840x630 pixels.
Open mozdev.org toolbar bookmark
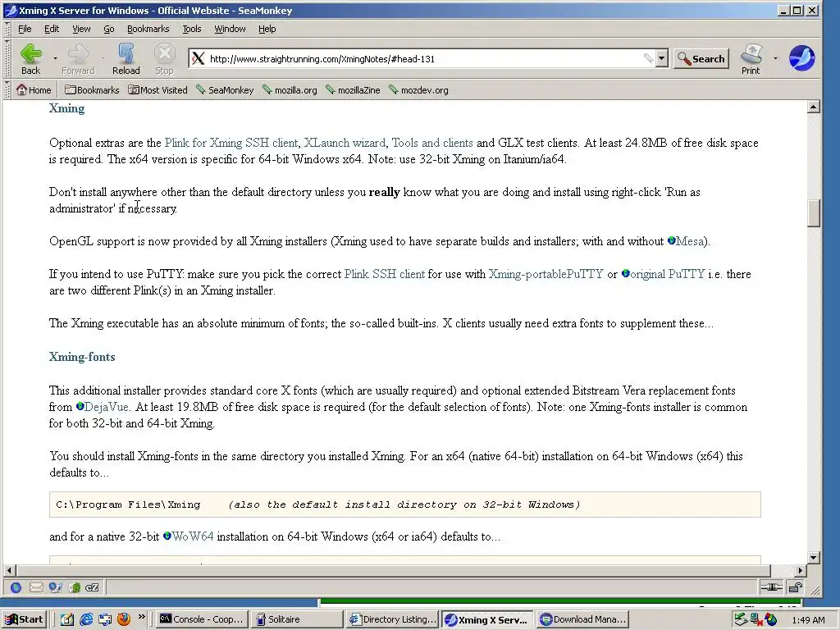[418, 90]
